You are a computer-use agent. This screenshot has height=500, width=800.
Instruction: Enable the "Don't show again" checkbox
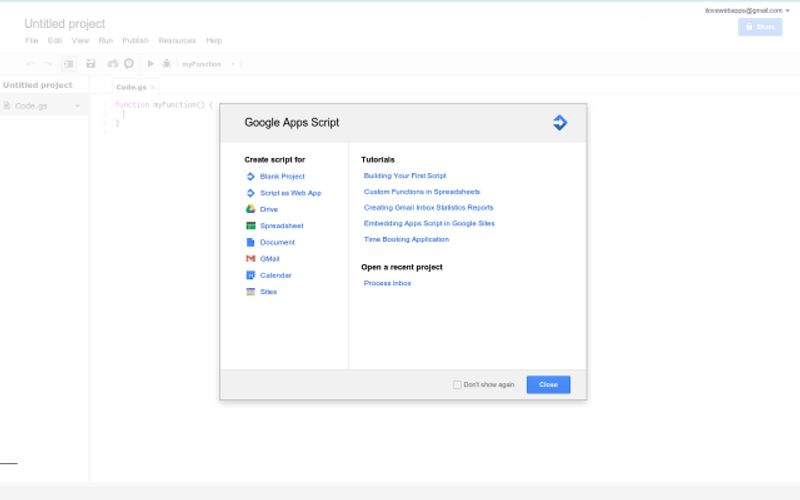[x=457, y=385]
